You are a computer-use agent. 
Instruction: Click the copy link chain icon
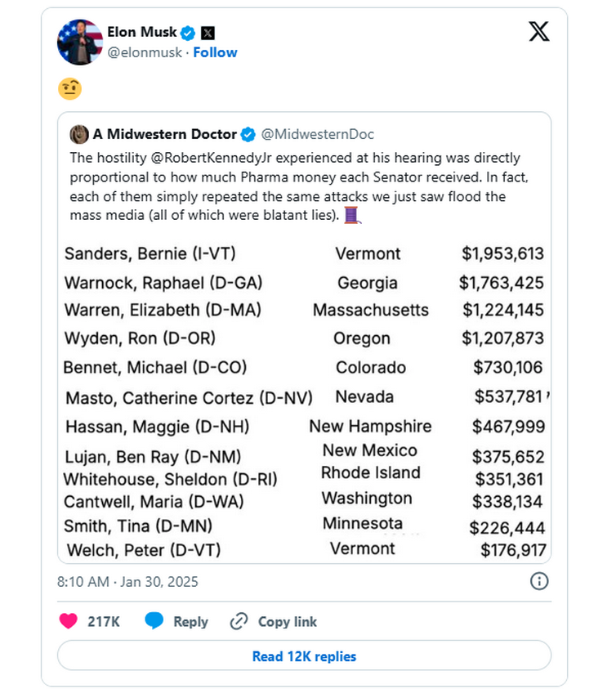239,621
